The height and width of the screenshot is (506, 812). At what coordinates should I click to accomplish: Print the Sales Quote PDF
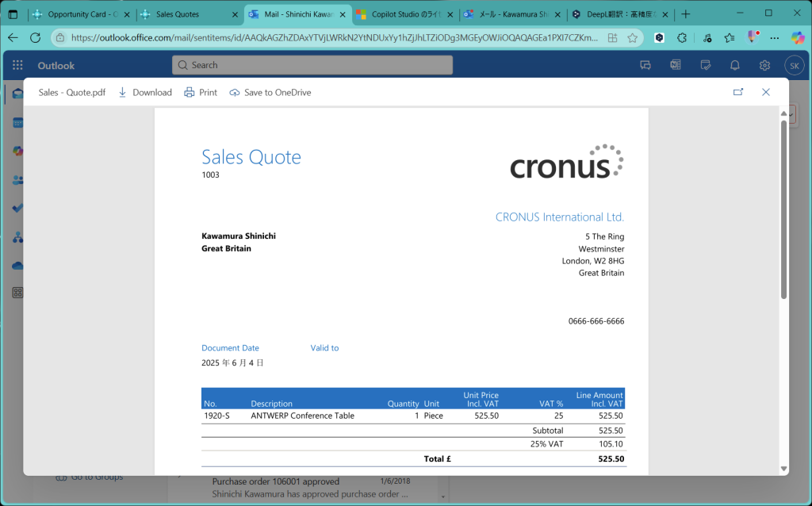pyautogui.click(x=201, y=92)
